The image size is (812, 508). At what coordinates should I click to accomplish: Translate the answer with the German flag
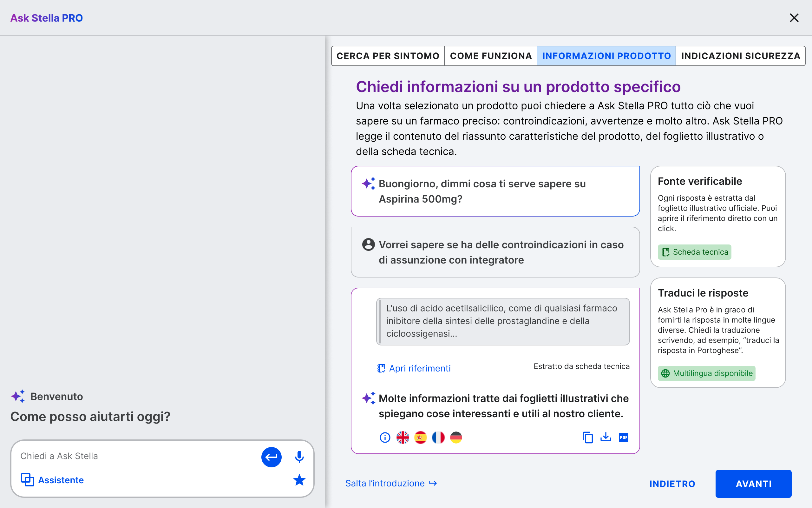click(456, 438)
